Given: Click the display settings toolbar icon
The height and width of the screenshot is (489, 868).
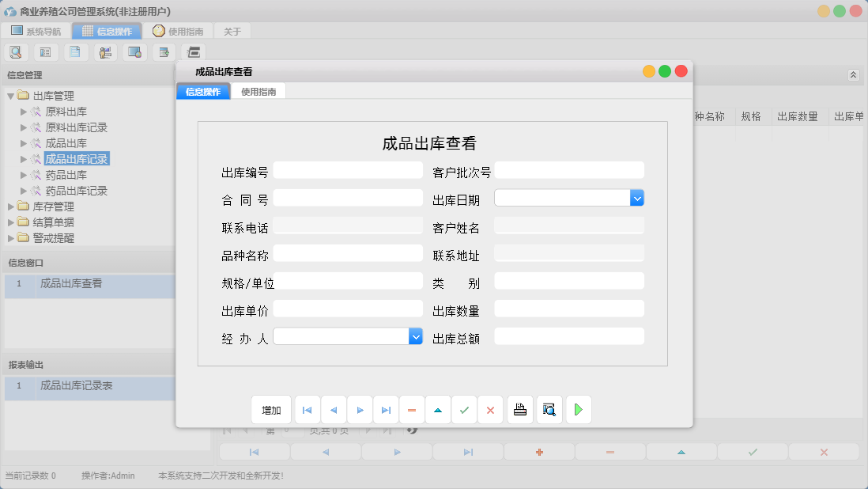Looking at the screenshot, I should (134, 51).
